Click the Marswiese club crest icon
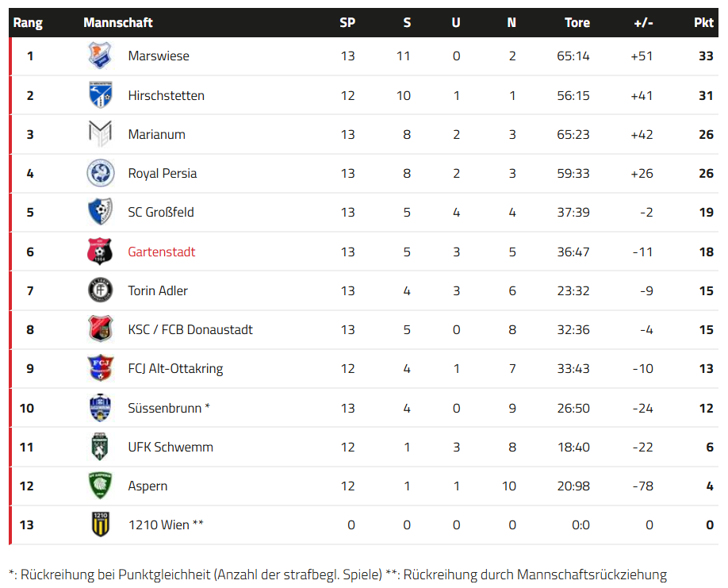The height and width of the screenshot is (588, 728). (100, 56)
